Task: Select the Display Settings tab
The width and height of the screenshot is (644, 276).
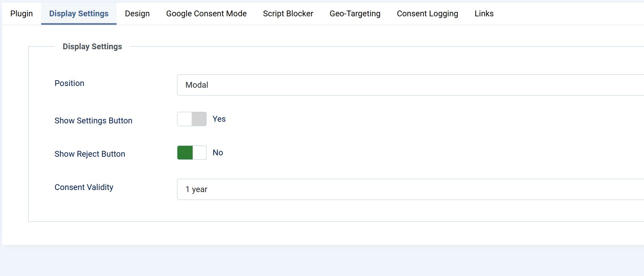Action: coord(79,14)
